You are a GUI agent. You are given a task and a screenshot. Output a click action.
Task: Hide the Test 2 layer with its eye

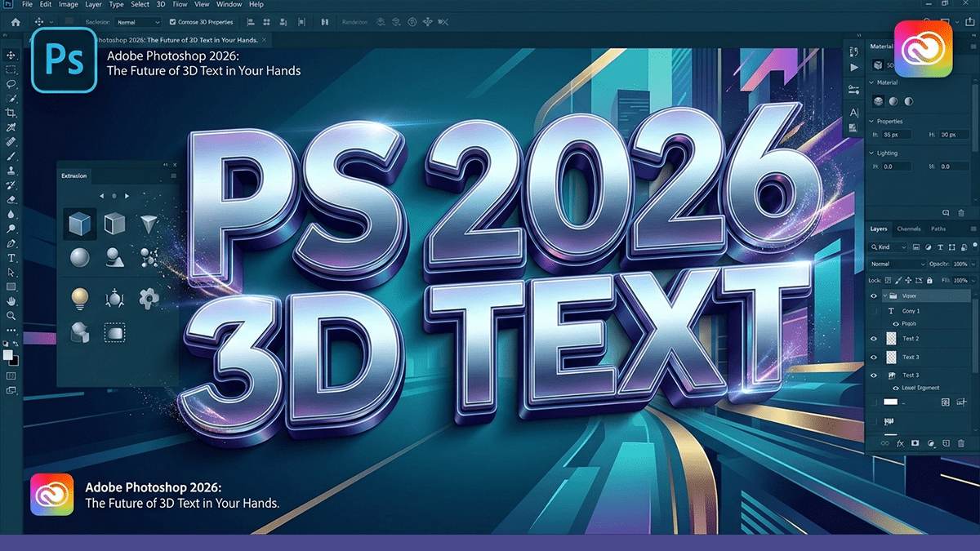[873, 339]
